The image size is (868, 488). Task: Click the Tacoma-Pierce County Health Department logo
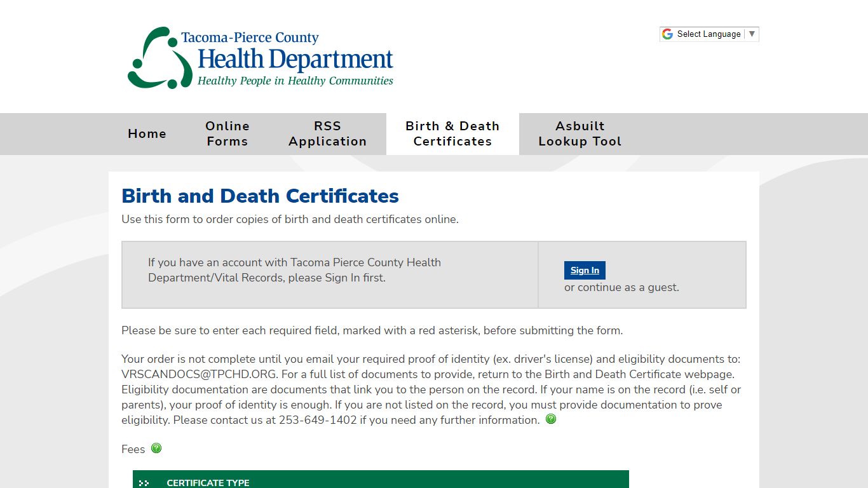[x=261, y=58]
